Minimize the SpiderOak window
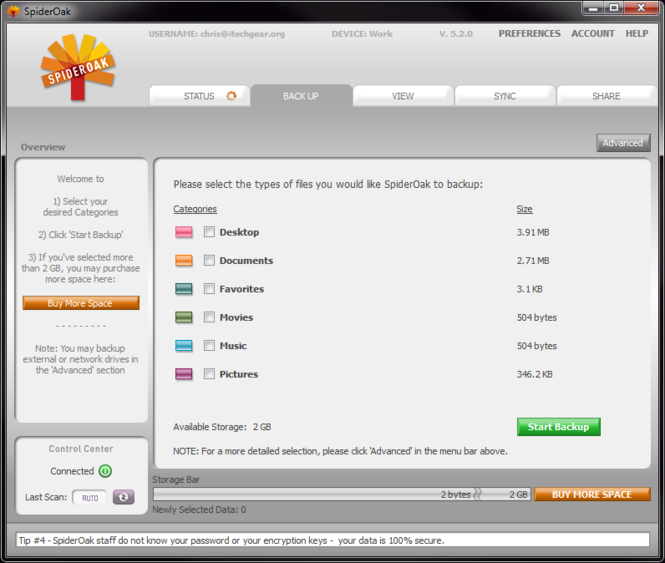The height and width of the screenshot is (563, 665). pyautogui.click(x=593, y=8)
